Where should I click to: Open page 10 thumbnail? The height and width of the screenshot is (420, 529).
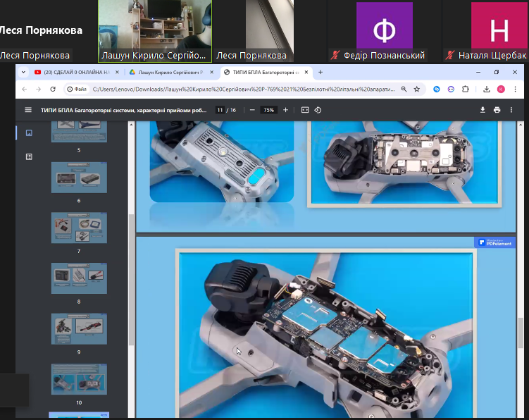(x=79, y=379)
